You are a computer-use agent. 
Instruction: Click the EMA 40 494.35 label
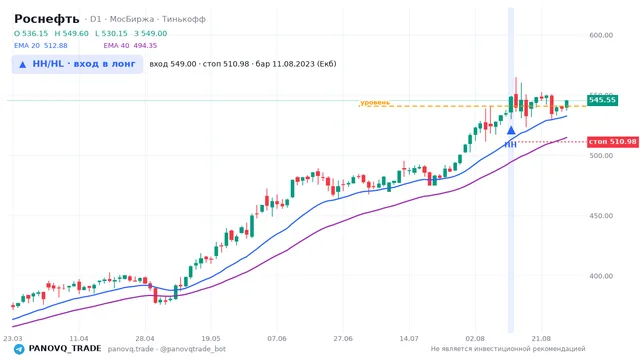[x=130, y=46]
